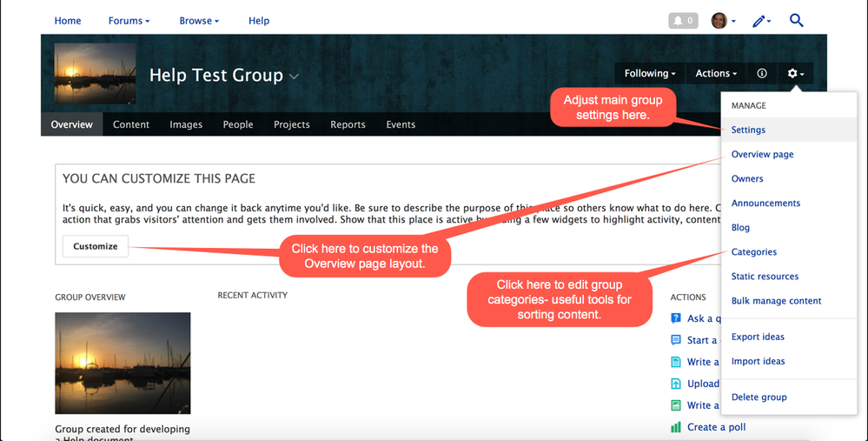The width and height of the screenshot is (868, 441).
Task: Click the pencil create icon
Action: pyautogui.click(x=761, y=21)
